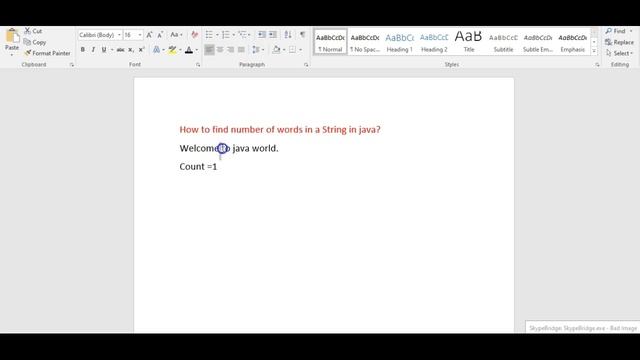The width and height of the screenshot is (640, 360).
Task: Open the Borders button
Action: pos(292,50)
